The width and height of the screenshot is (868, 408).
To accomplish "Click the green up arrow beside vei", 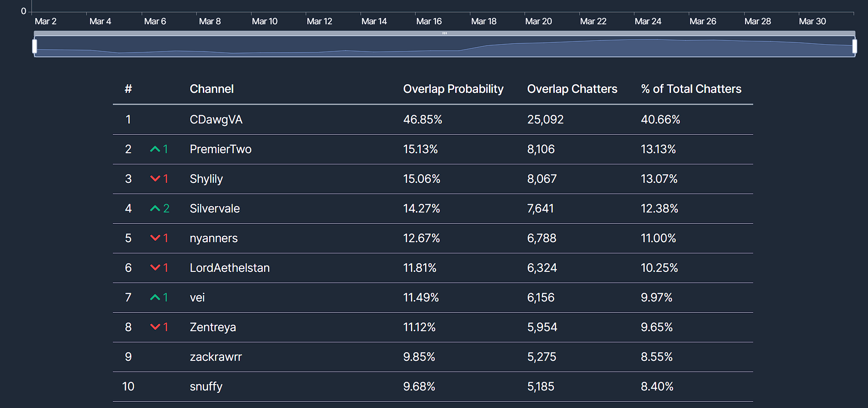I will pyautogui.click(x=155, y=298).
